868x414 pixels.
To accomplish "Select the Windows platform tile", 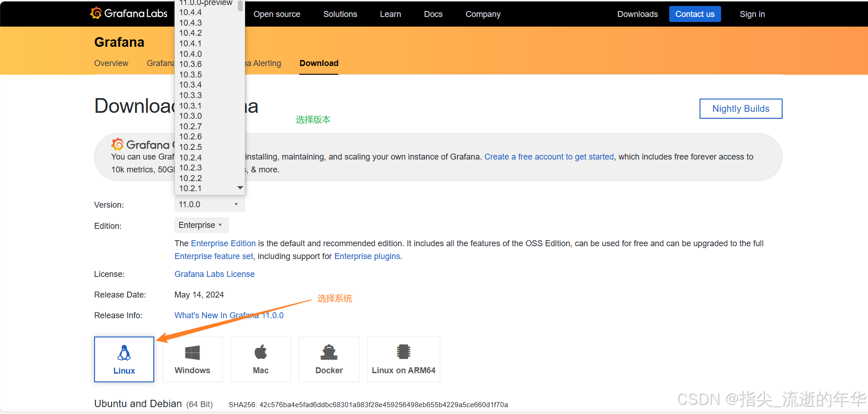I will (192, 359).
